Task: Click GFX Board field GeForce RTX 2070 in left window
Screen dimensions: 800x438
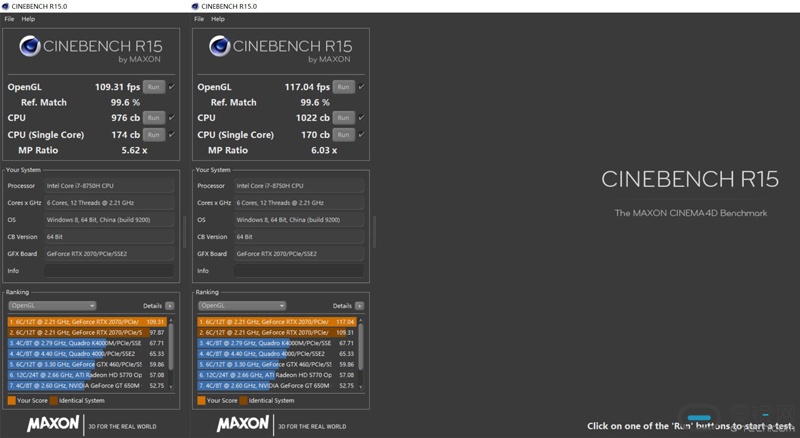Action: tap(109, 254)
